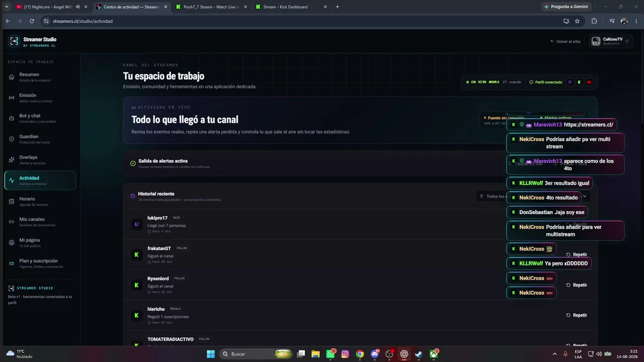Open the browser extensions menu
The height and width of the screenshot is (362, 644).
coord(594,21)
